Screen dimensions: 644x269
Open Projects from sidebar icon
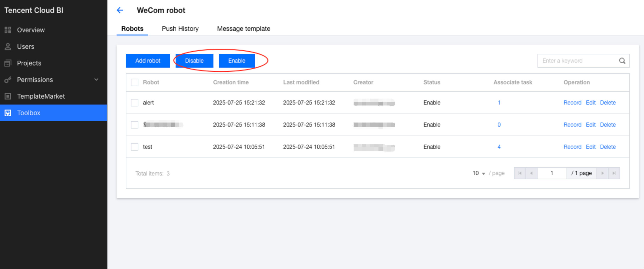click(8, 63)
